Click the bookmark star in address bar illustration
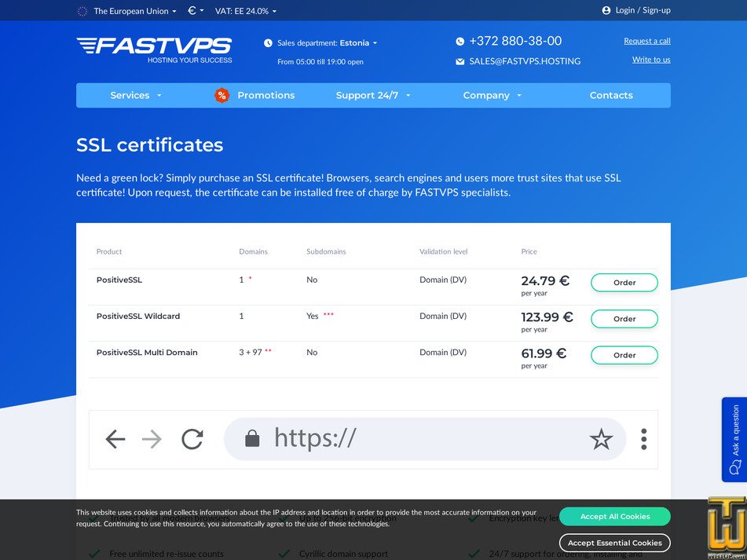The image size is (747, 560). [601, 438]
